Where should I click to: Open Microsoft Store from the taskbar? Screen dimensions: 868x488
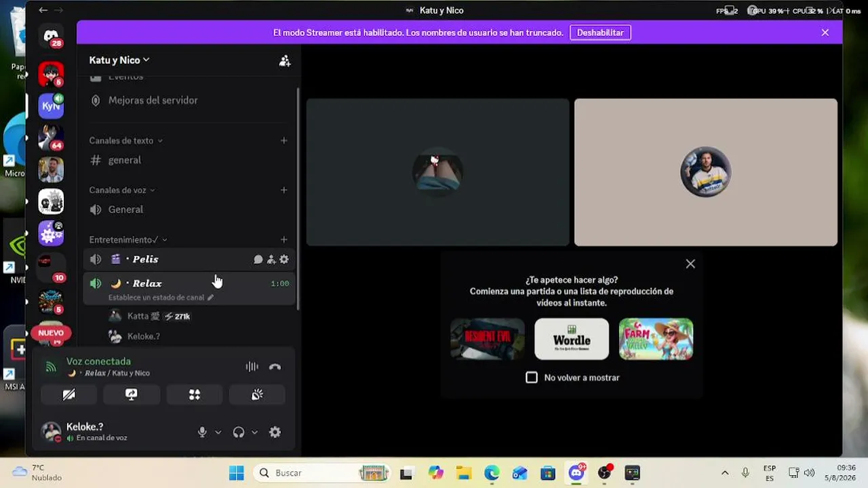tap(548, 472)
